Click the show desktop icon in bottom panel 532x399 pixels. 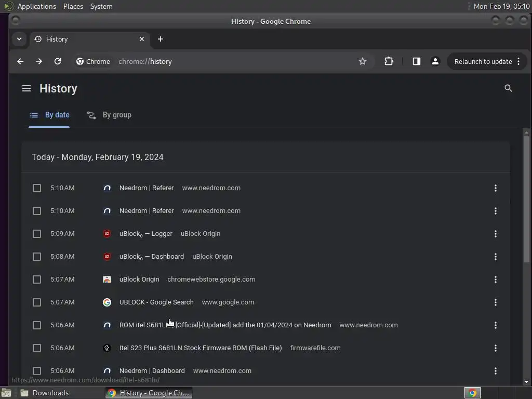[x=6, y=393]
